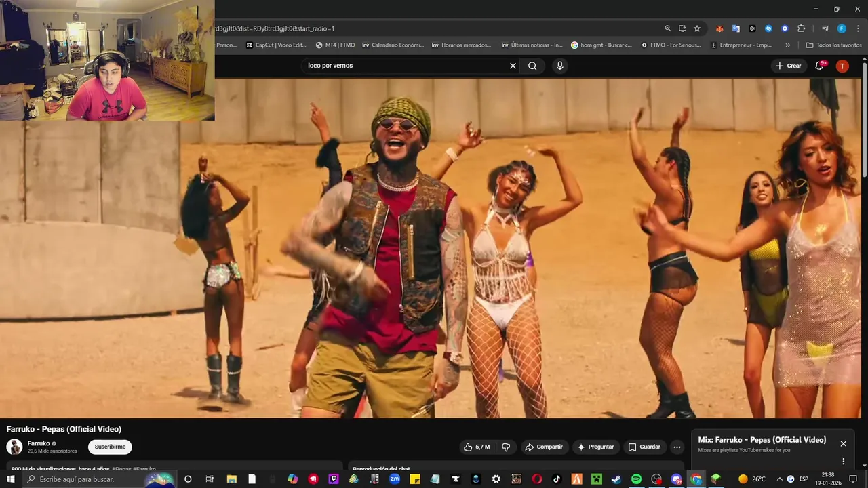Open Últimas noticias bookmark

532,45
